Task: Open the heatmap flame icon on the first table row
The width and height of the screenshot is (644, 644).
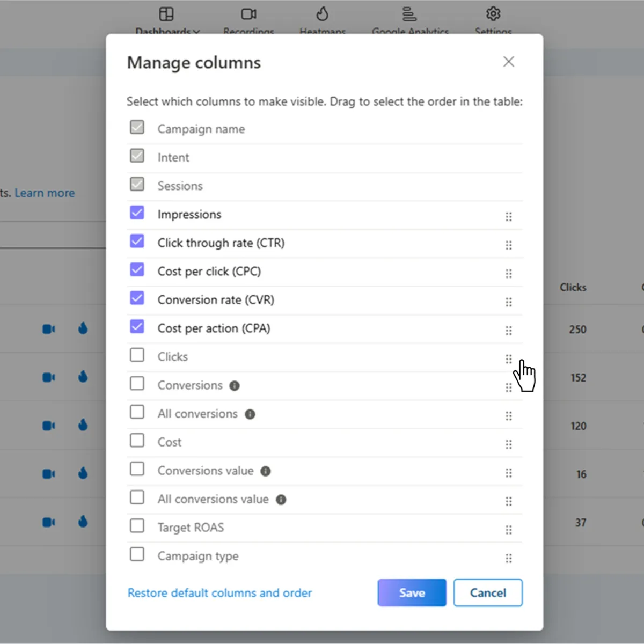Action: point(83,328)
